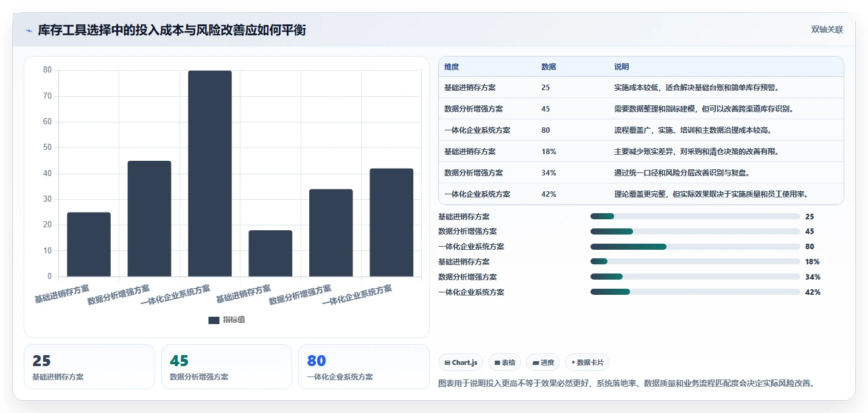This screenshot has height=413, width=868.
Task: Click the table cell 需要数据整理和指标建模，但可以改善跨渠道库存识别。
Action: point(704,109)
